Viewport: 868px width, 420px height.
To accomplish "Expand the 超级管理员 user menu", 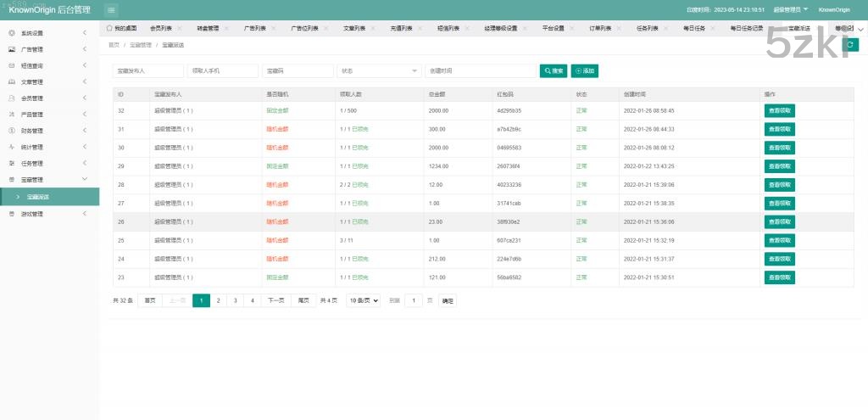I will click(791, 9).
